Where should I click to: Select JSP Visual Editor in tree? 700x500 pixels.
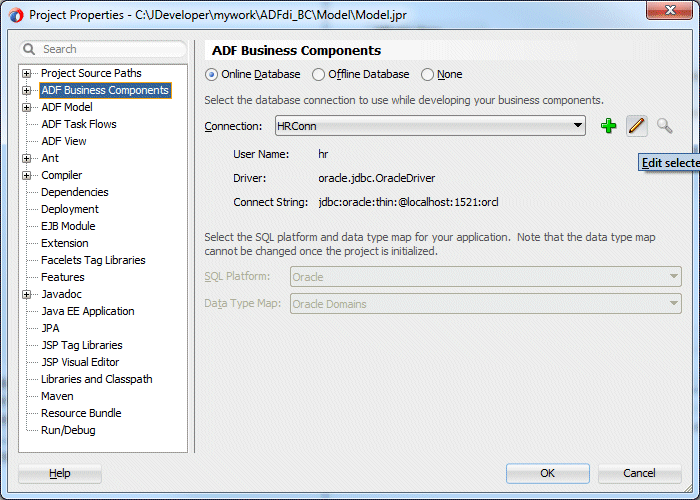[x=80, y=362]
